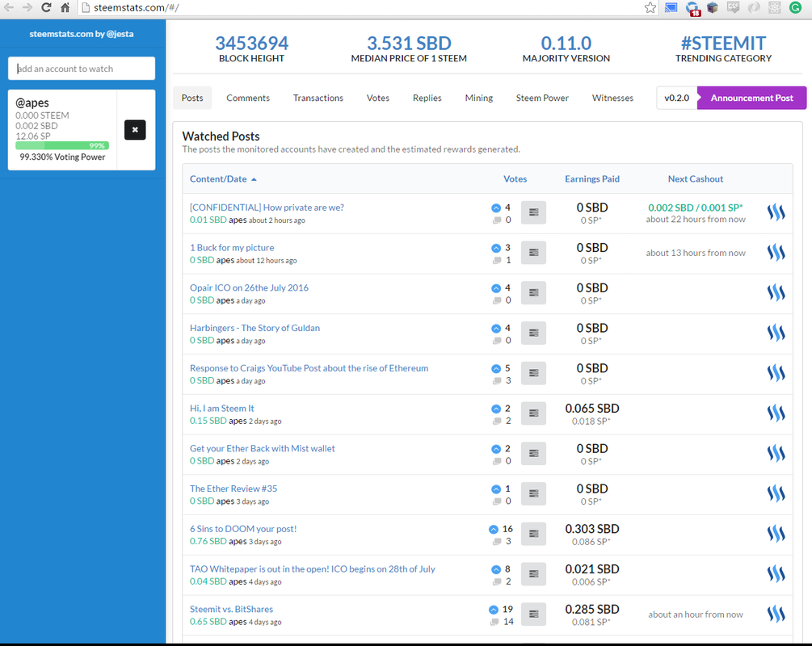This screenshot has height=646, width=812.
Task: Switch to the Votes tab
Action: tap(378, 98)
